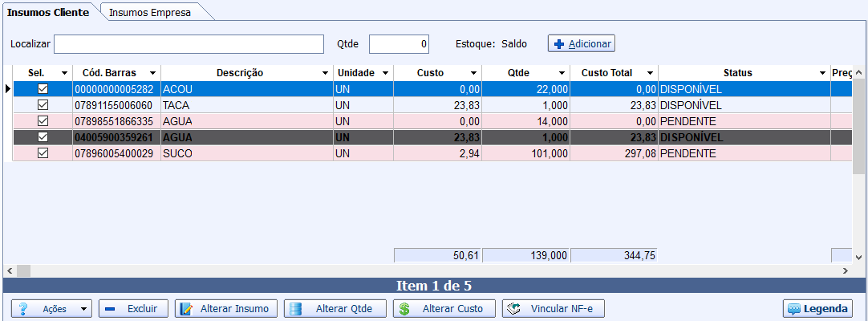This screenshot has width=868, height=321.
Task: Click the Custo Total column header
Action: (x=606, y=73)
